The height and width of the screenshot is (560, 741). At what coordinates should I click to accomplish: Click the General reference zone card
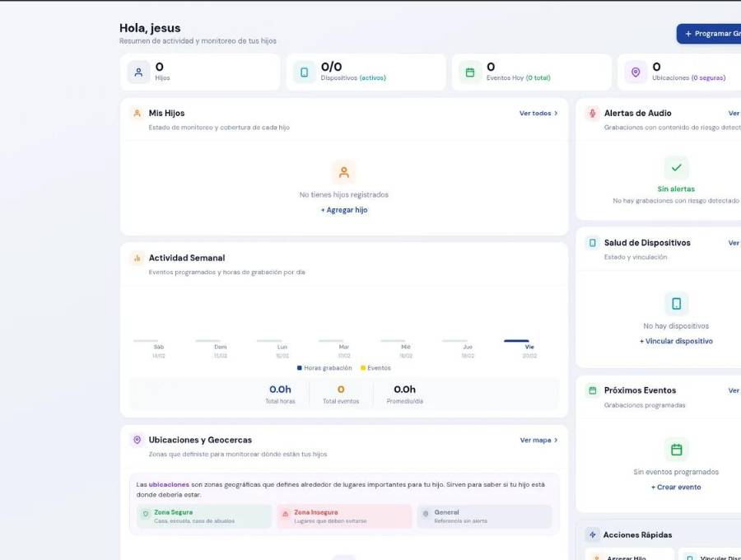[x=484, y=516]
